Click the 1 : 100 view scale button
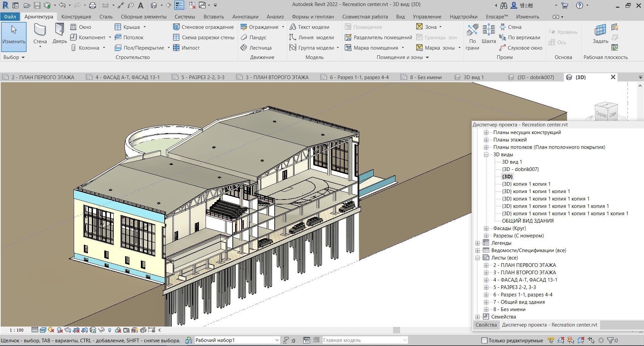Viewport: 644px width, 346px height. [x=16, y=330]
